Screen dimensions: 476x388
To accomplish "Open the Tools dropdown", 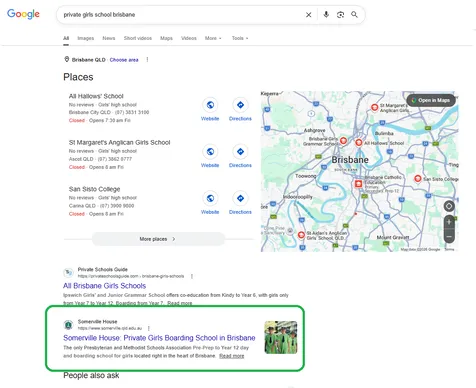I will (240, 38).
